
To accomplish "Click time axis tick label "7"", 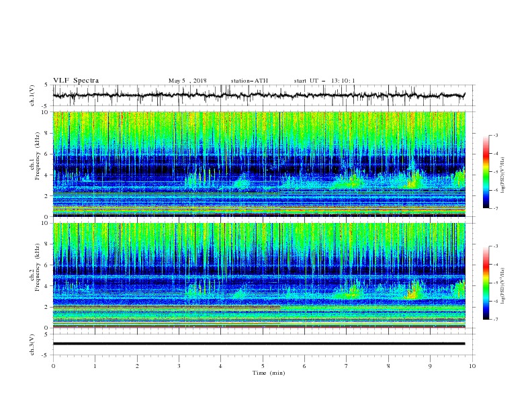I will pyautogui.click(x=346, y=366).
